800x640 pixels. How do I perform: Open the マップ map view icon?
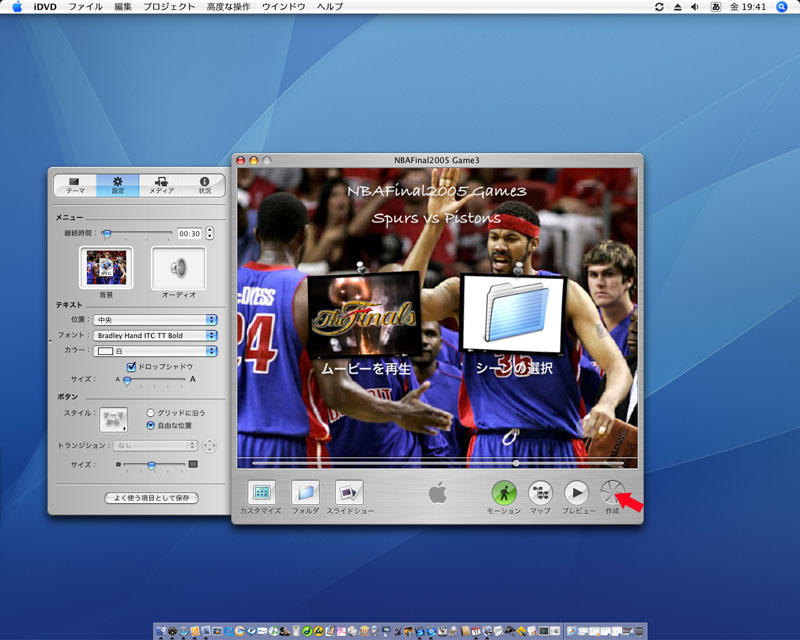[x=540, y=492]
